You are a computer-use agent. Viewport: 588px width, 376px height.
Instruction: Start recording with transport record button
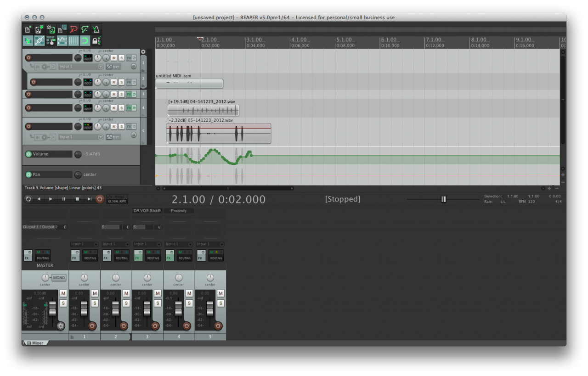(x=100, y=199)
